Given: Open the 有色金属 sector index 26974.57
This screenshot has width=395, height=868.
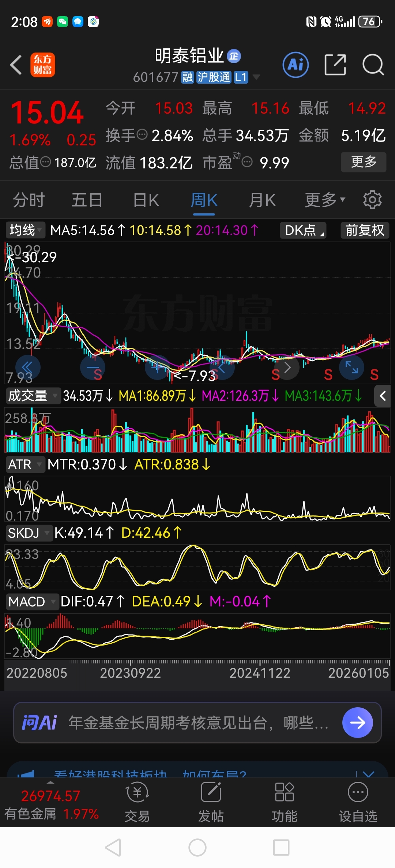Looking at the screenshot, I should pyautogui.click(x=51, y=805).
